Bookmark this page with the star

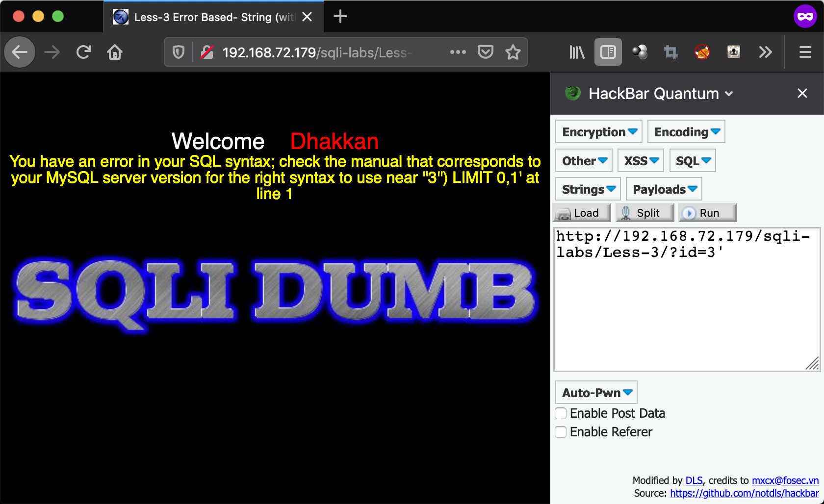[513, 52]
